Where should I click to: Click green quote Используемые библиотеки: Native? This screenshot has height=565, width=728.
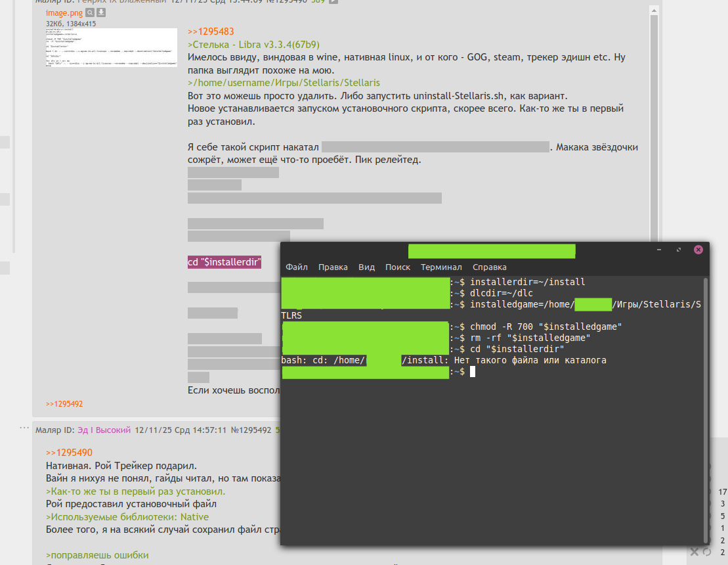point(127,516)
